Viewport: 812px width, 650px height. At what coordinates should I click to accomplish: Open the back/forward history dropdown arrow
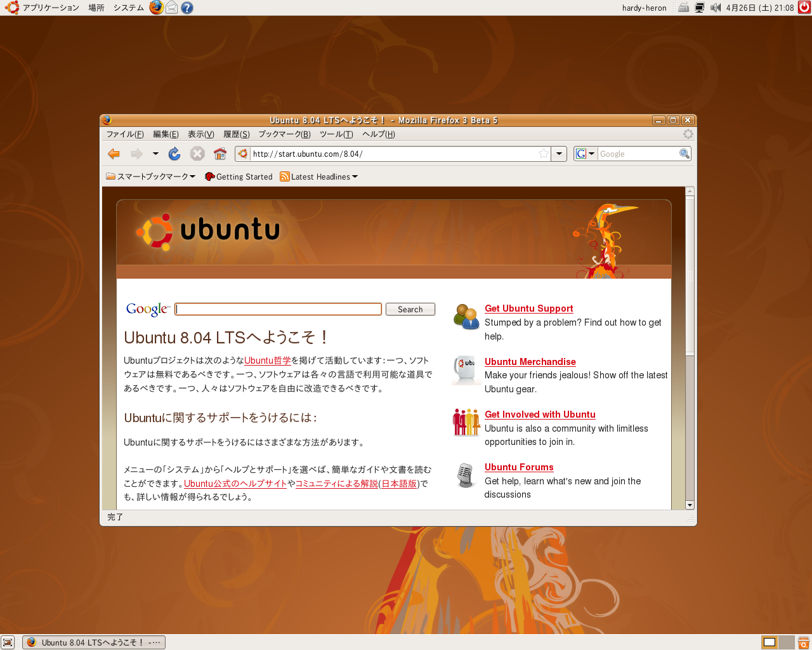155,154
